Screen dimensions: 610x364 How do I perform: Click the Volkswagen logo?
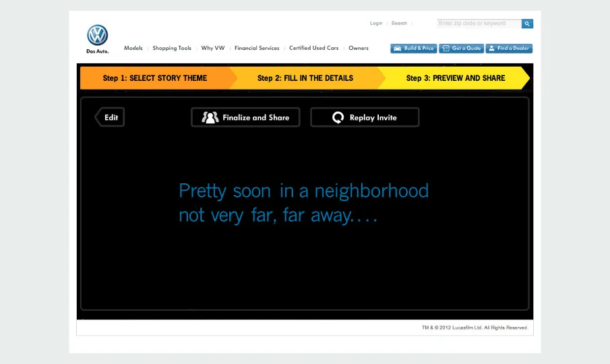point(97,35)
